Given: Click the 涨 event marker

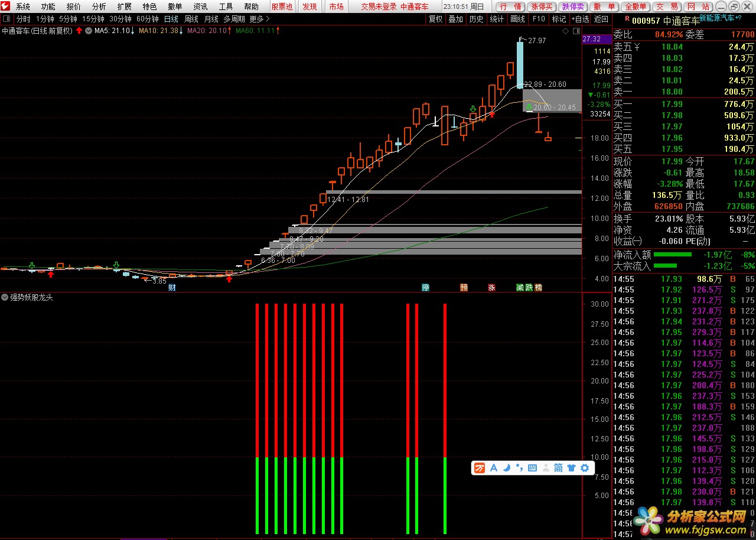Looking at the screenshot, I should coord(491,288).
